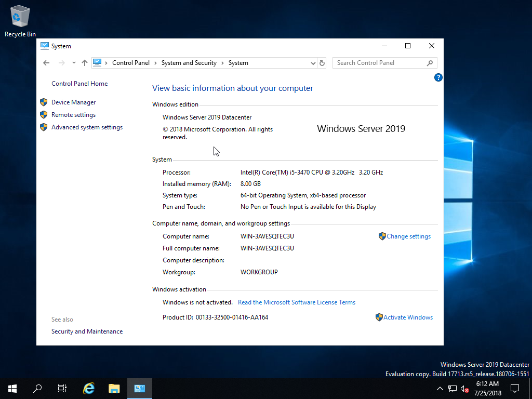Viewport: 532px width, 399px height.
Task: Click the computer name WIN-3AVESQTEC3U value
Action: click(x=267, y=236)
